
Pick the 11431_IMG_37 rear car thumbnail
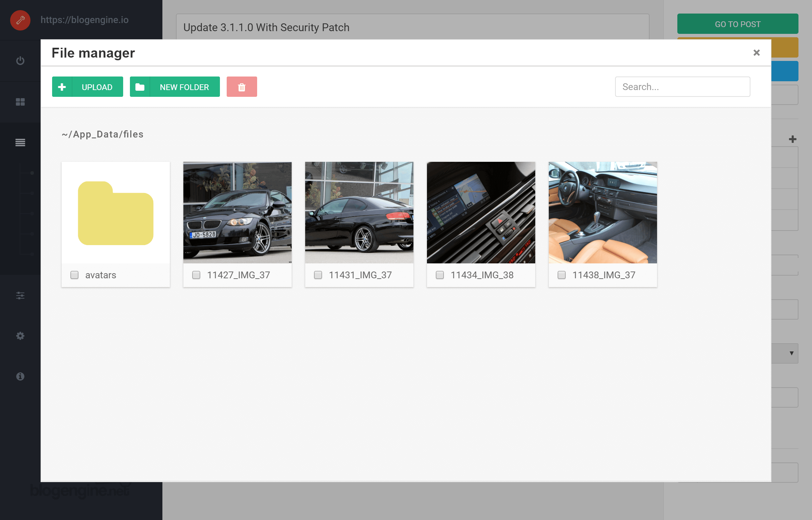click(359, 213)
